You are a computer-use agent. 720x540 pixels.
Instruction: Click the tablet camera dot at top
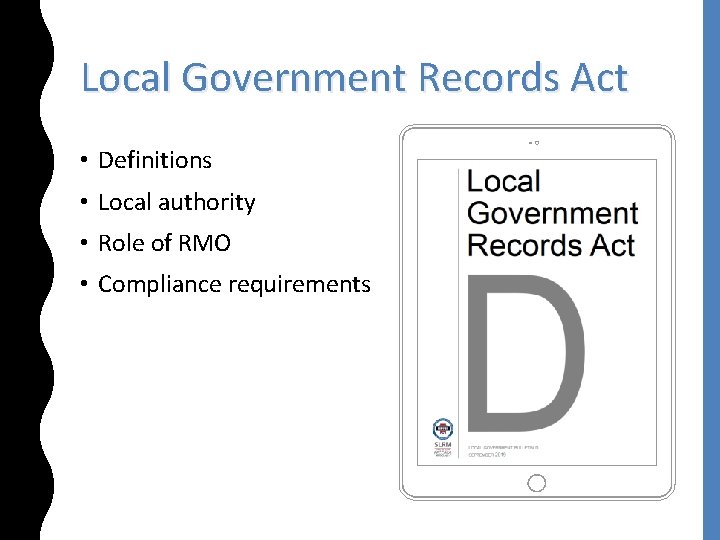537,143
